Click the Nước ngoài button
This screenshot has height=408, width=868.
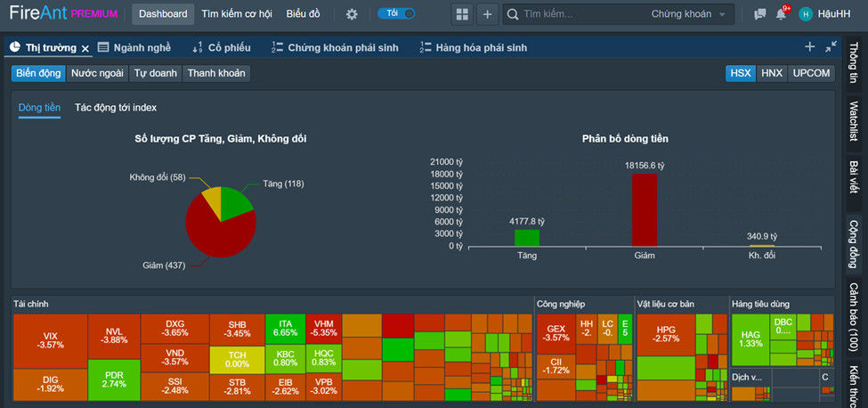[97, 73]
